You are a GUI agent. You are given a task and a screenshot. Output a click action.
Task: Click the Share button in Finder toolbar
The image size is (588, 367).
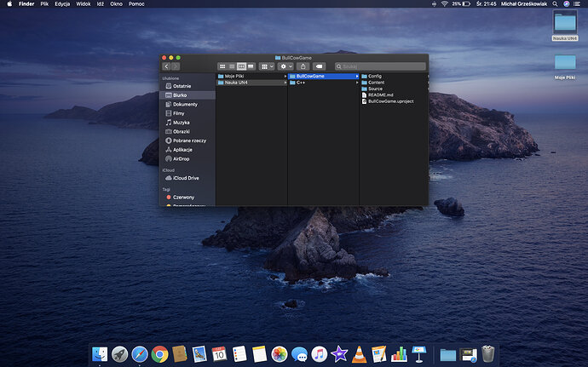tap(303, 66)
